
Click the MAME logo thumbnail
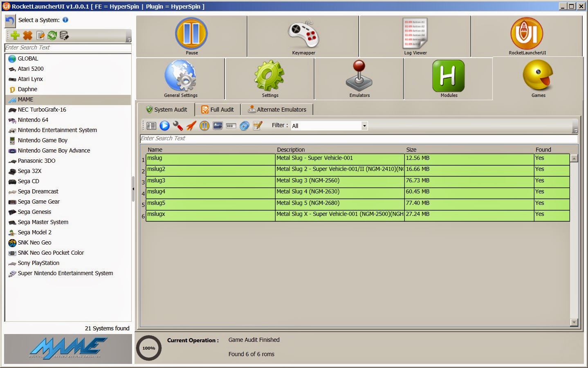68,349
